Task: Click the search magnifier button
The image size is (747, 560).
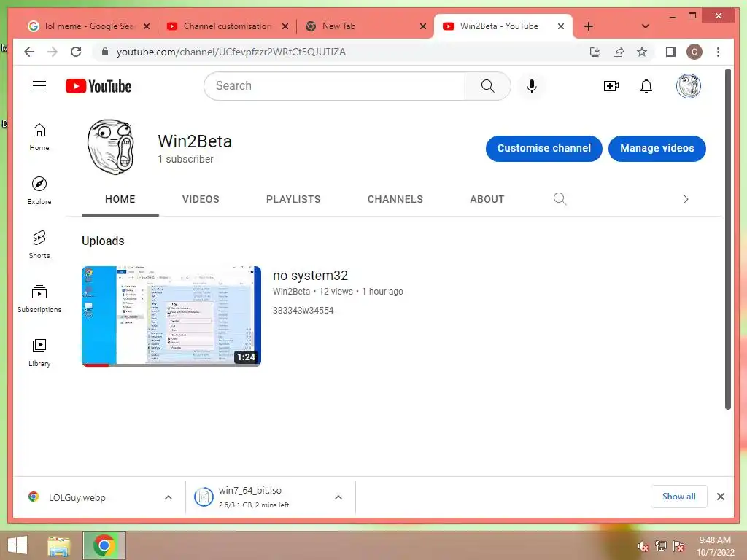Action: [x=488, y=86]
